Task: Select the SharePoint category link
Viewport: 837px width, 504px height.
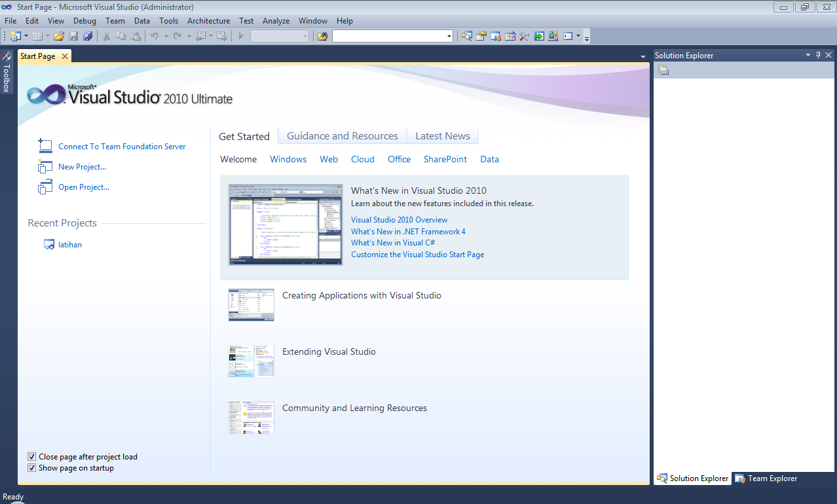Action: click(x=445, y=159)
